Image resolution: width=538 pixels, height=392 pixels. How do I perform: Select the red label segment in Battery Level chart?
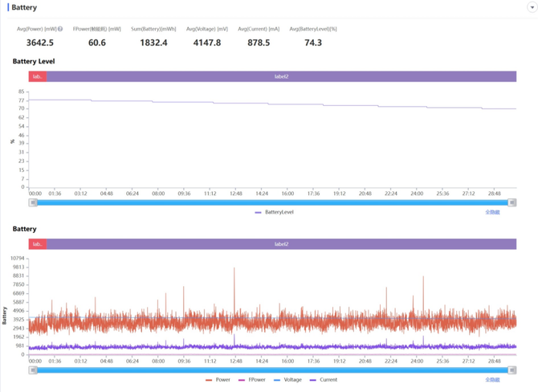[37, 76]
